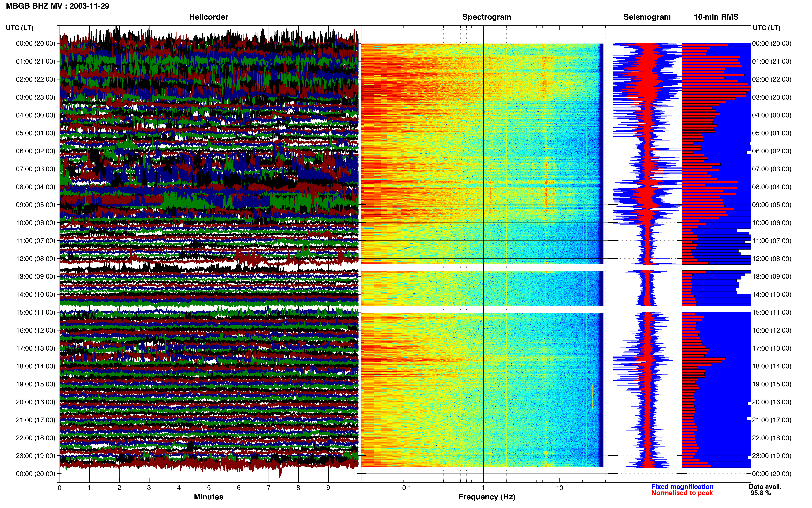Click RMS-side time label '20:00 (16:00)'
This screenshot has width=812, height=508.
(772, 402)
